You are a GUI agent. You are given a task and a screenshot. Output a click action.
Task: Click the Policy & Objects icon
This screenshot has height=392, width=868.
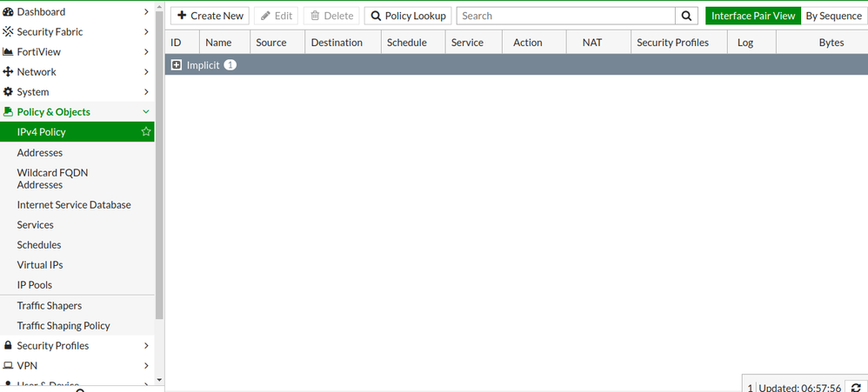tap(8, 111)
